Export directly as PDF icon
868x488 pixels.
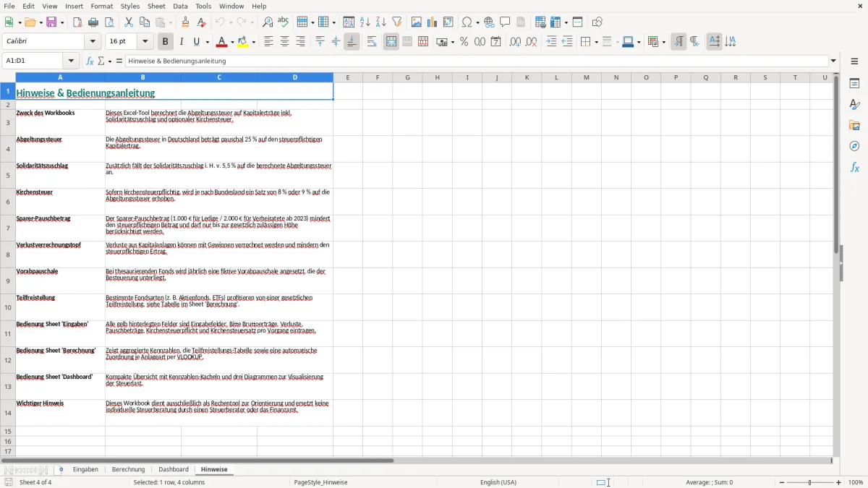click(x=77, y=22)
